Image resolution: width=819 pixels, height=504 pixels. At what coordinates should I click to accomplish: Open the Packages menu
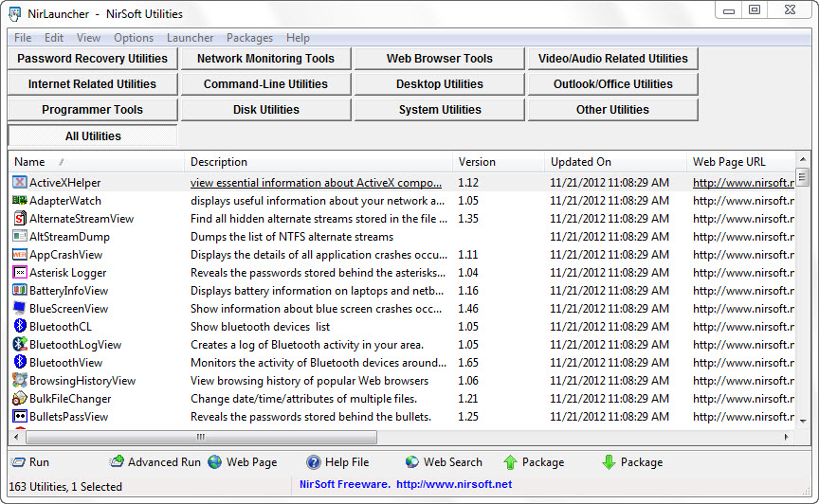click(x=249, y=38)
